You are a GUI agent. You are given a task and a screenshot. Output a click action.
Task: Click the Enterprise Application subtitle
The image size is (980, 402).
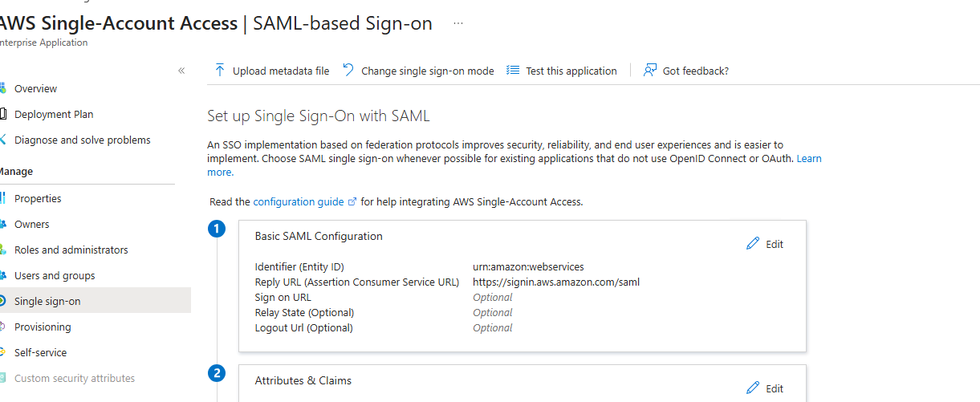[x=43, y=43]
